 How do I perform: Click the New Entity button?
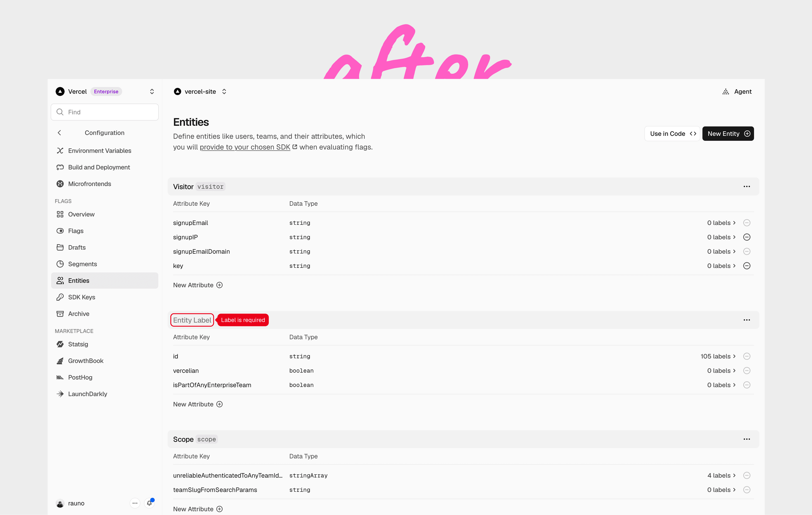tap(728, 134)
